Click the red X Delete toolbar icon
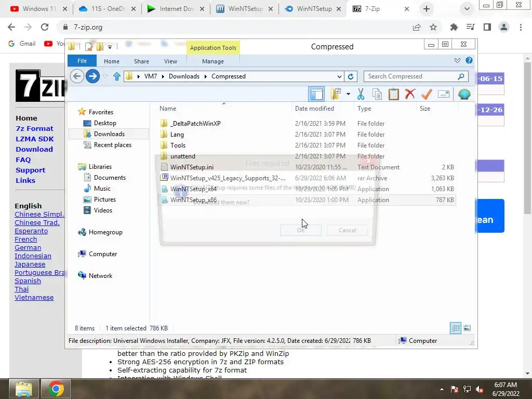 point(410,94)
